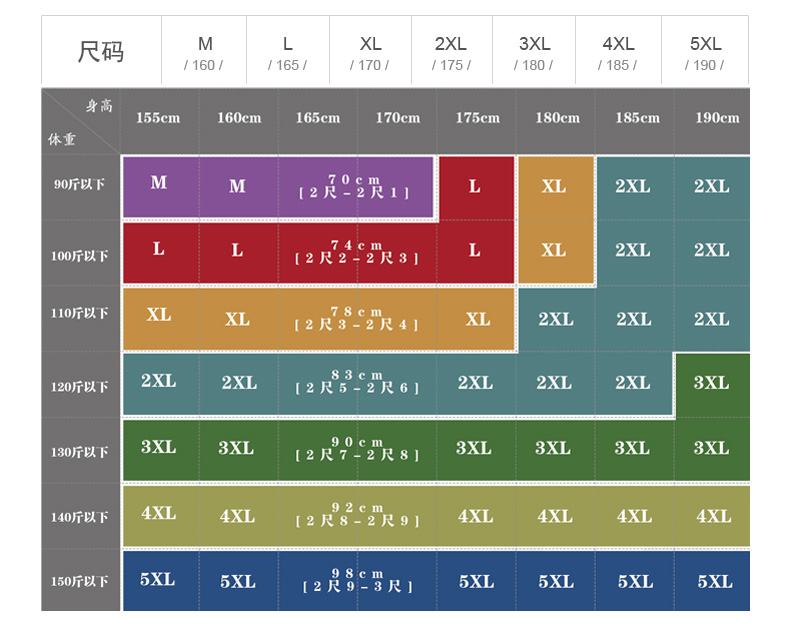Choose the 130斤以下 weight row label
Viewport: 790px width, 628px height.
(x=80, y=452)
